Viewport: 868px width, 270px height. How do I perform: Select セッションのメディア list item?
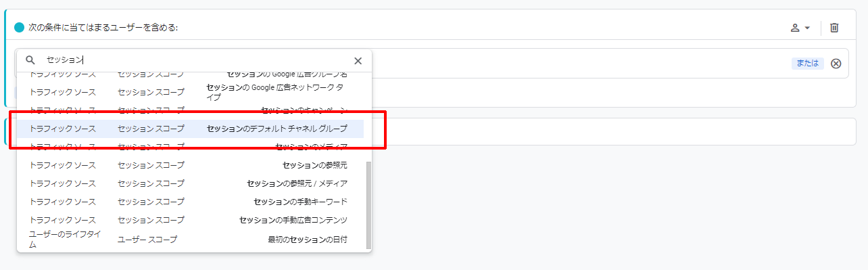point(191,147)
